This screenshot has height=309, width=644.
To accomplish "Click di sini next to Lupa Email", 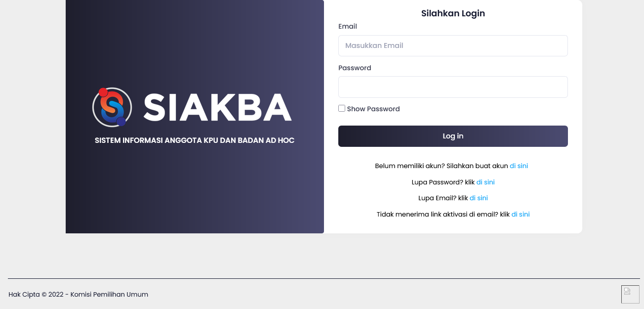I will [479, 198].
